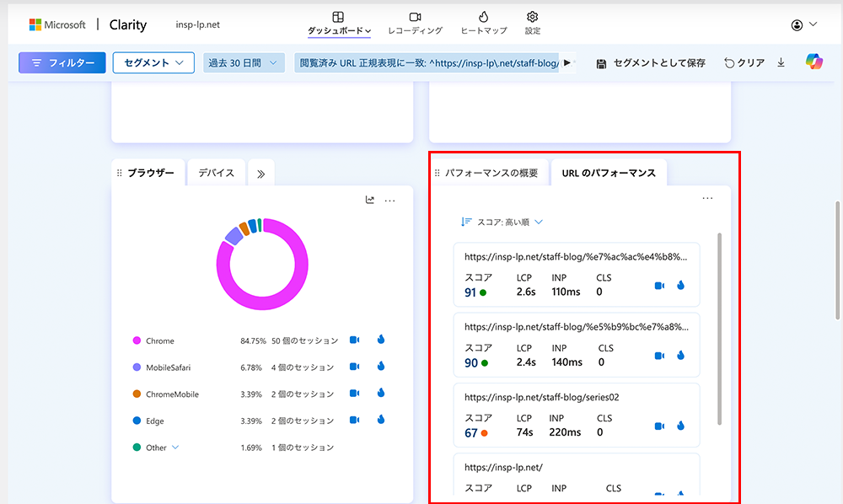Click the クリア clear filters button
The image size is (843, 504).
pyautogui.click(x=744, y=63)
